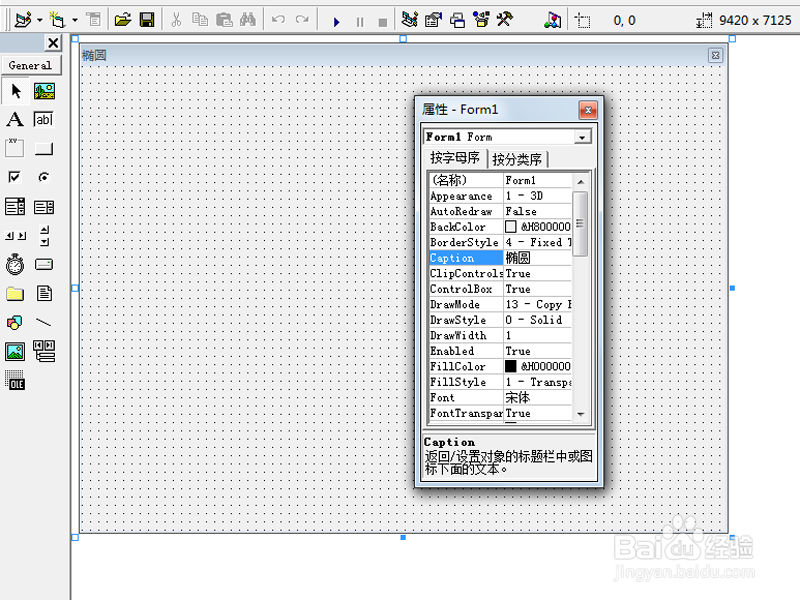Select the FileListBox control tool
This screenshot has width=800, height=600.
44,293
